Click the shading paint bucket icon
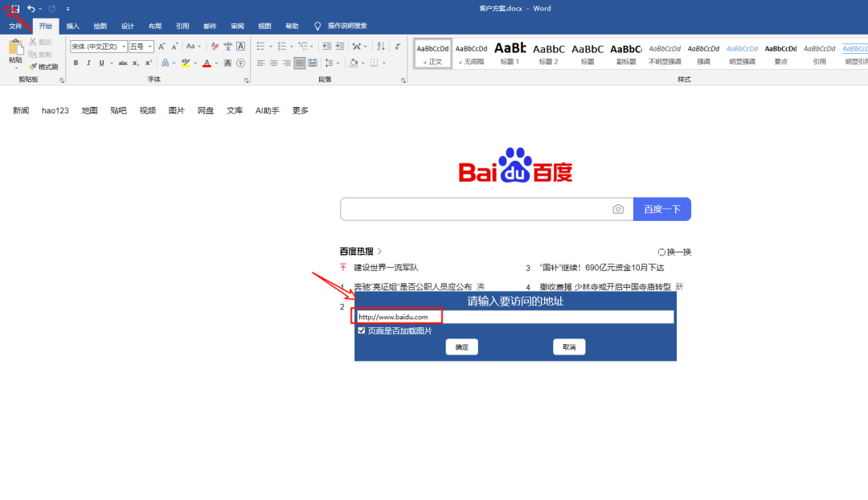The height and width of the screenshot is (500, 868). (354, 64)
